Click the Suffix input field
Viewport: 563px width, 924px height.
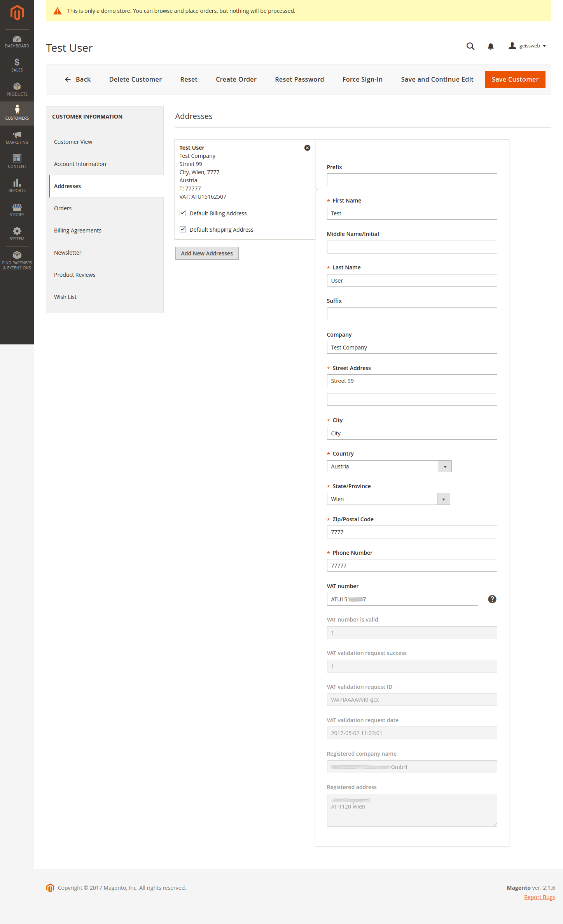click(412, 314)
